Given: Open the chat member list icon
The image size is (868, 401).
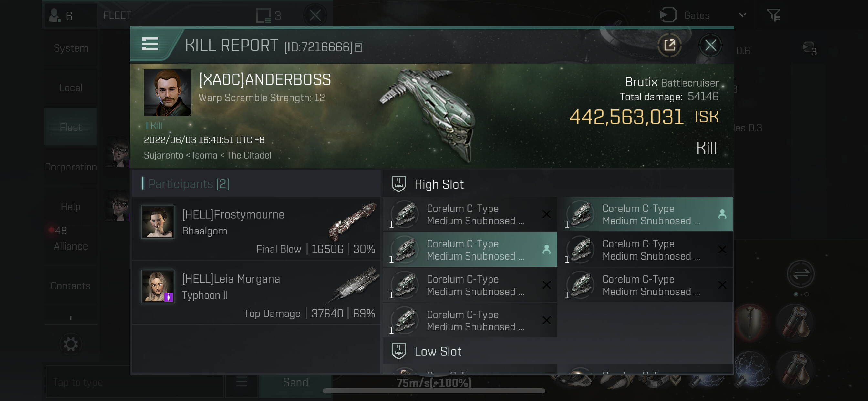Looking at the screenshot, I should click(x=242, y=382).
